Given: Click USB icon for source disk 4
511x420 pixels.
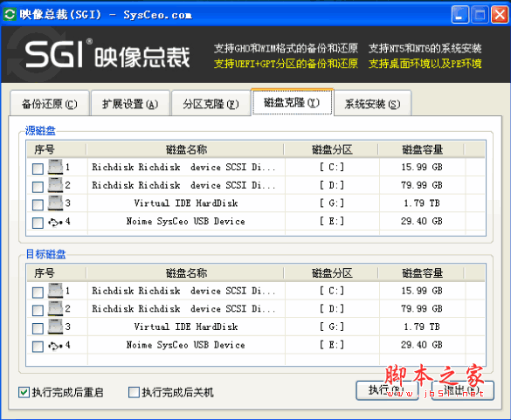Looking at the screenshot, I should click(55, 222).
